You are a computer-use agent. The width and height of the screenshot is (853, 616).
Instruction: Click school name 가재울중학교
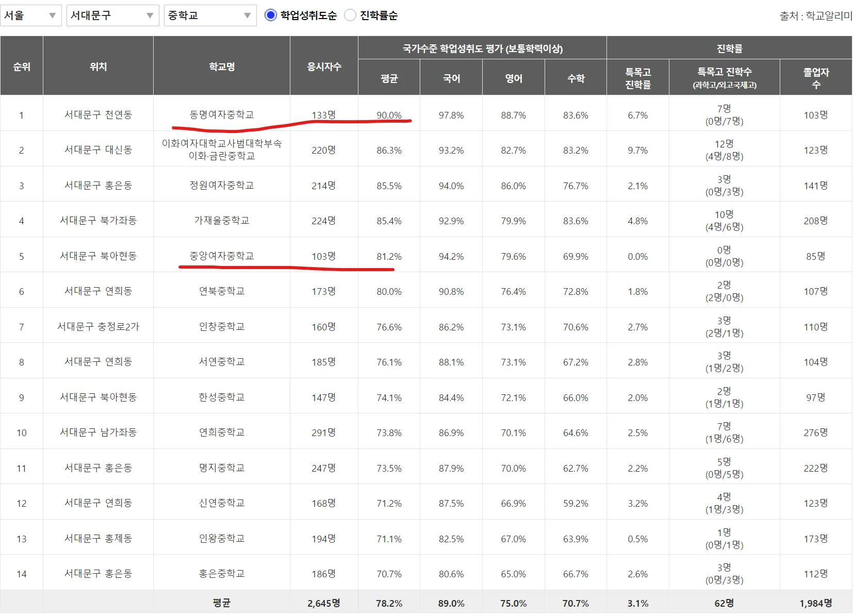click(222, 220)
